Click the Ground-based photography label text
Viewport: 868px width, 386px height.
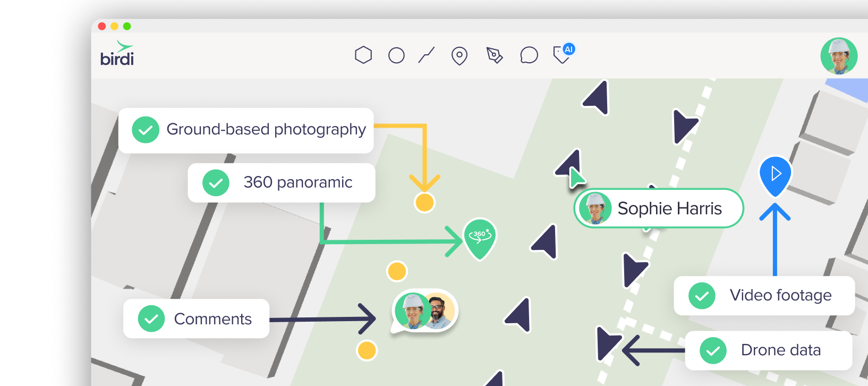[266, 130]
